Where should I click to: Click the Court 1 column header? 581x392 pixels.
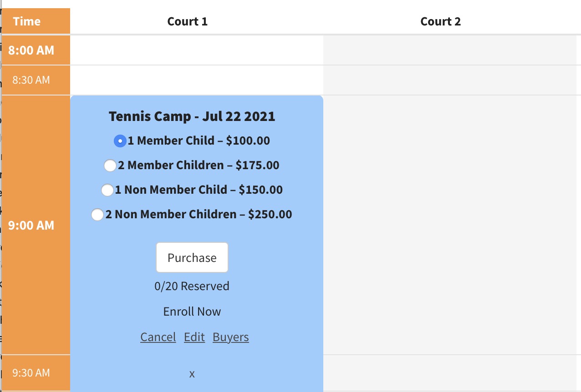187,21
